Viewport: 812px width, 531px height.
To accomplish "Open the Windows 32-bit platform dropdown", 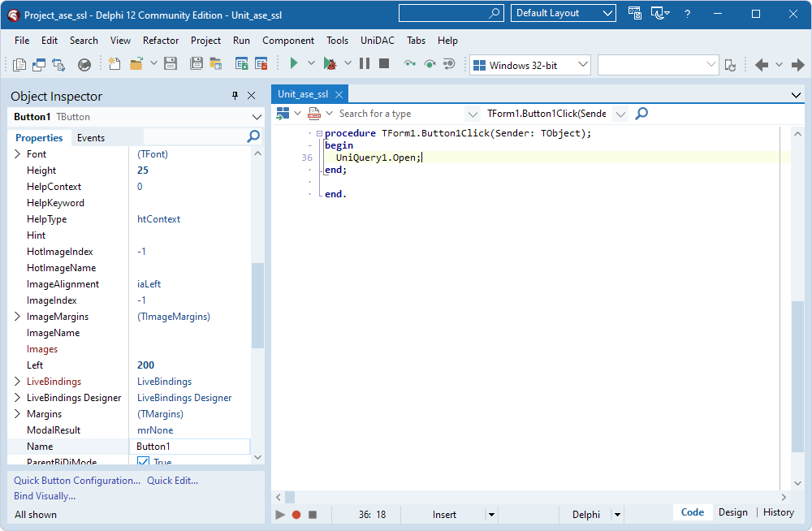I will [583, 65].
